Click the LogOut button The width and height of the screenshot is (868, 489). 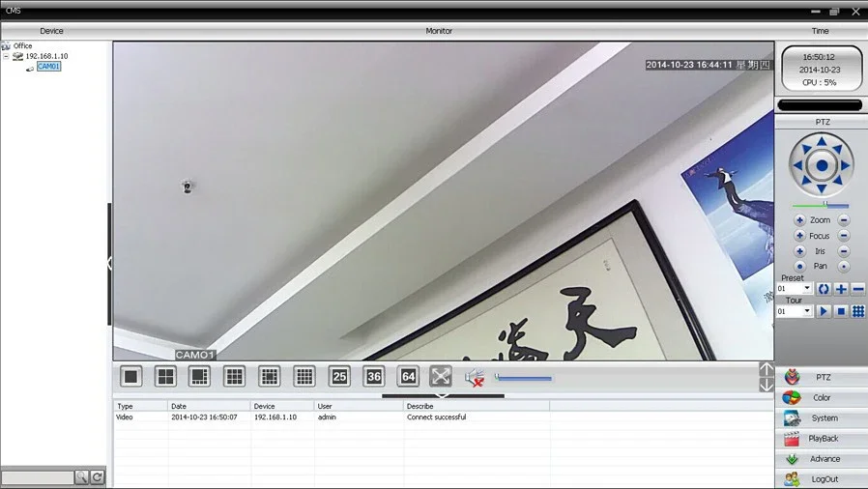(822, 479)
